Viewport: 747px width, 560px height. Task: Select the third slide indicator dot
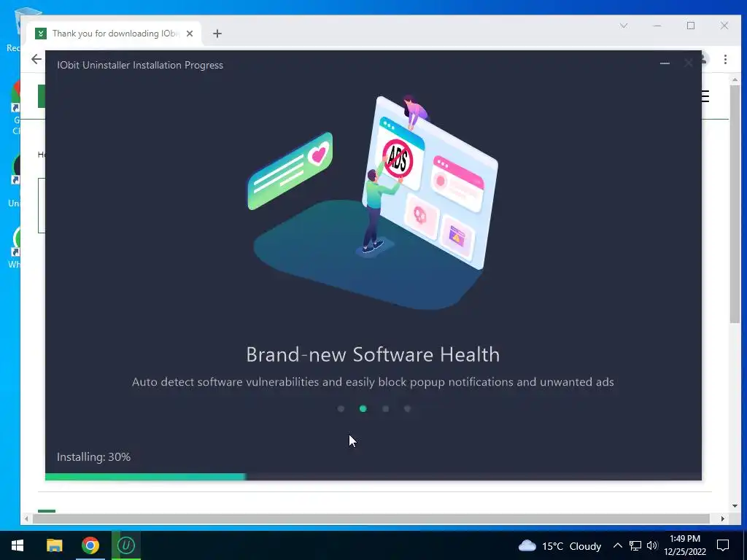coord(385,408)
